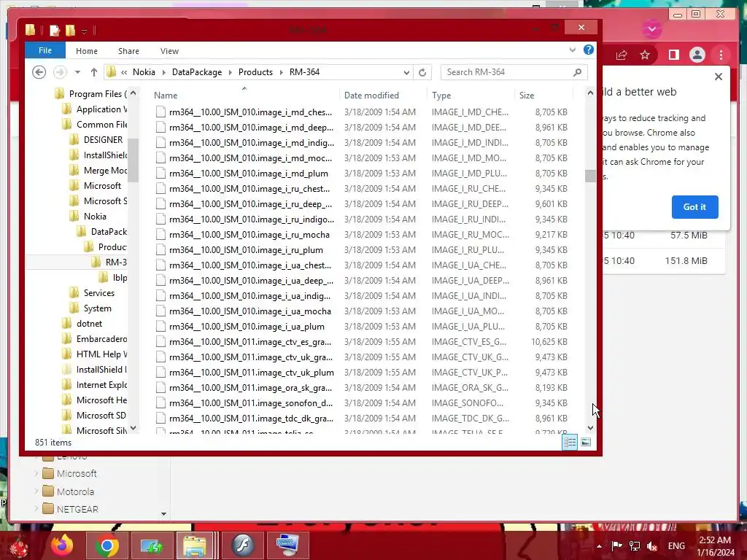The width and height of the screenshot is (747, 560).
Task: Click the new folder quick access icon
Action: (70, 31)
